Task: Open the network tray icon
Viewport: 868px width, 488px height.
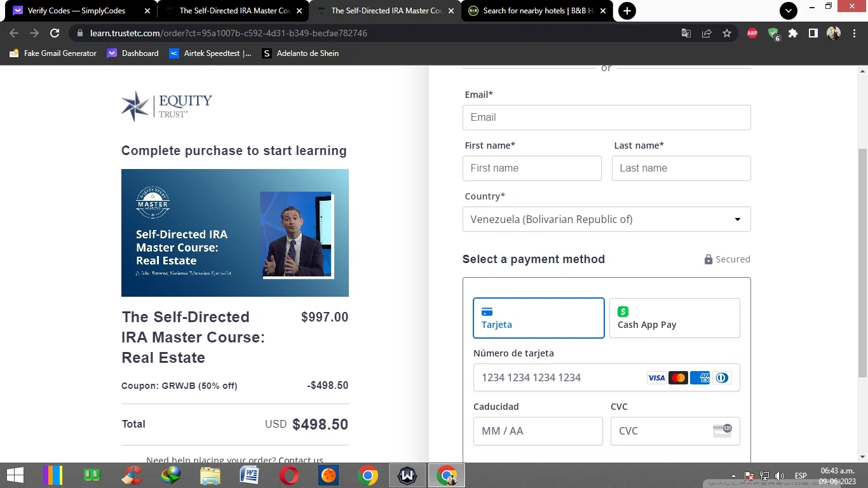Action: click(x=764, y=475)
